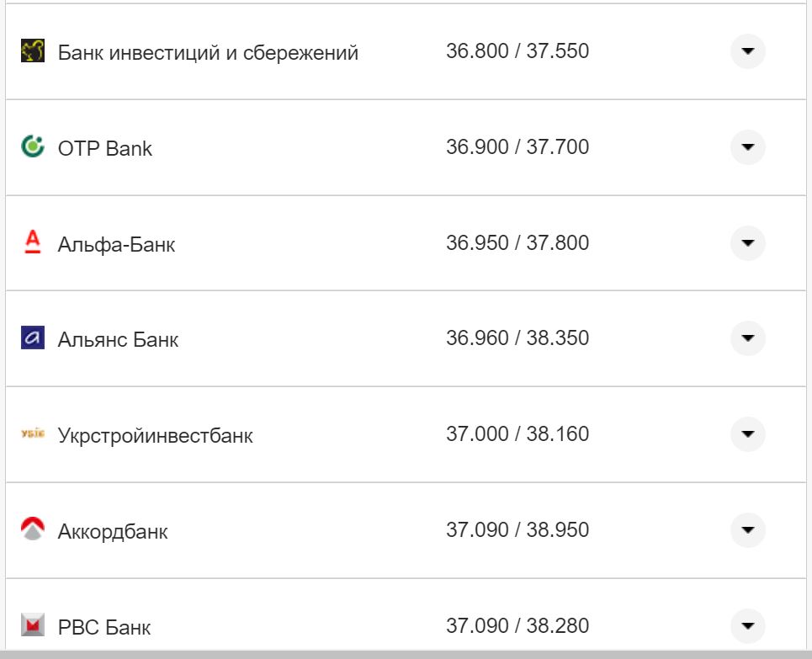Expand OTP Bank rate details
Screen dimensions: 812x659
747,147
